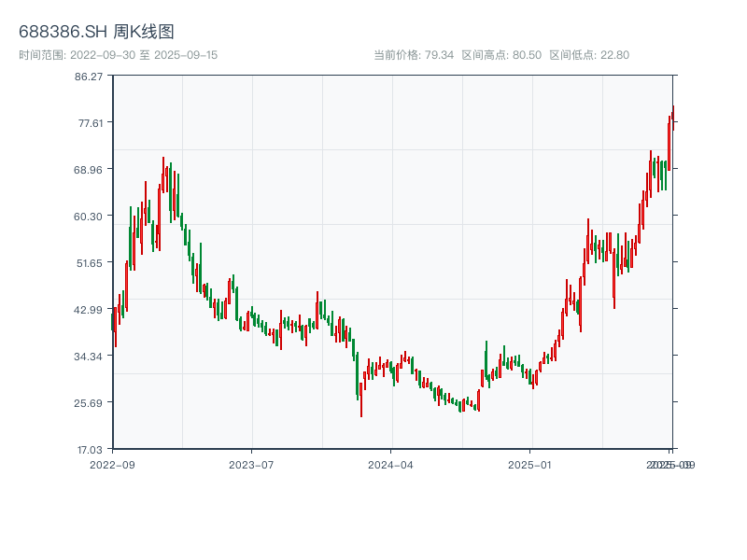Click the 区间低点: 22.80 label

coord(589,55)
